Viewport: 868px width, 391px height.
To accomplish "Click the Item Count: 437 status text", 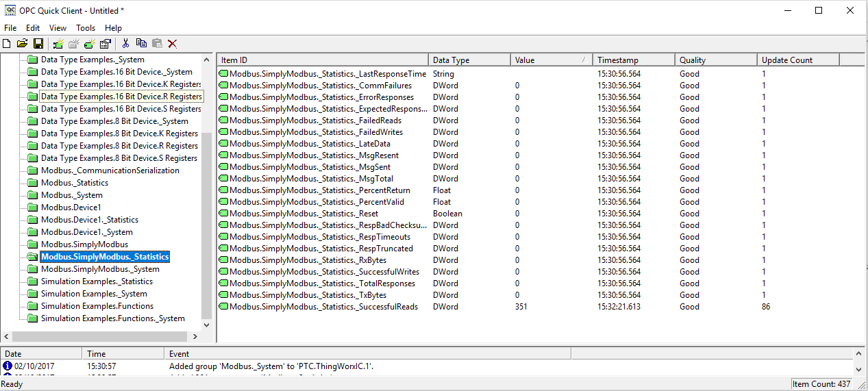I will (822, 384).
